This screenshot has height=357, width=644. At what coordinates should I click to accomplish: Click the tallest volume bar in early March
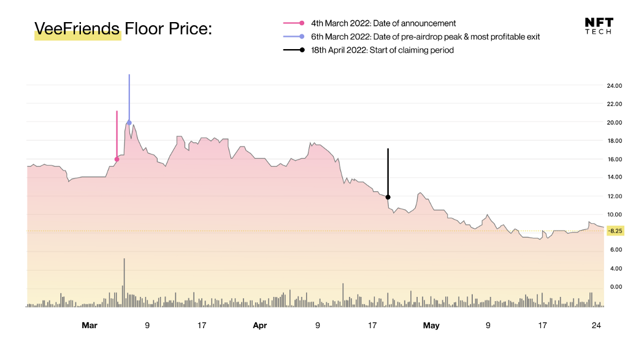(124, 282)
